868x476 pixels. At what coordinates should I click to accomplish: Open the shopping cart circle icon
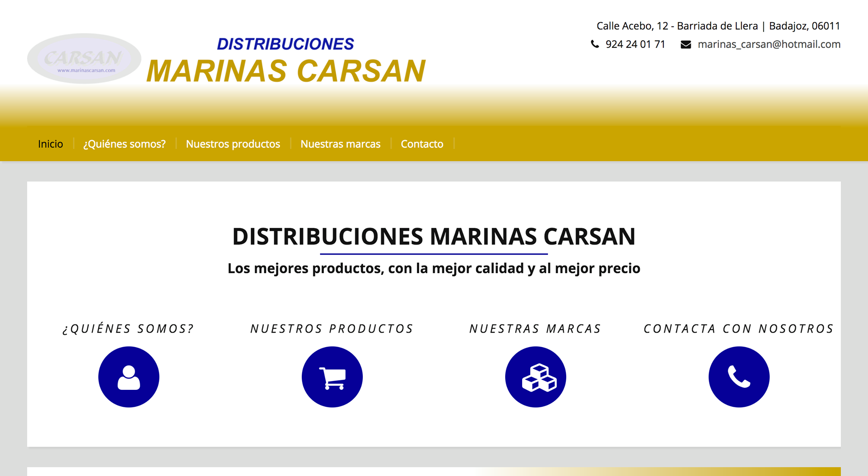pos(332,377)
